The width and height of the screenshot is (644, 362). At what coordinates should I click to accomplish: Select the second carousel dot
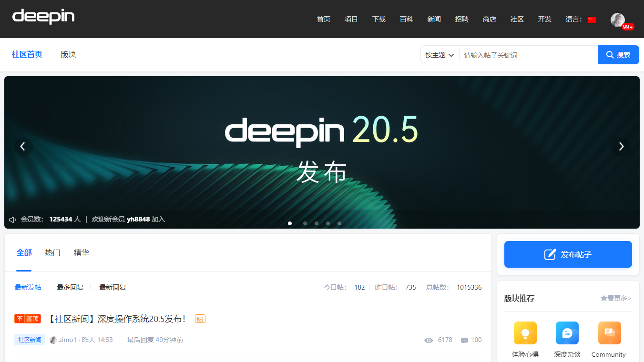[305, 223]
